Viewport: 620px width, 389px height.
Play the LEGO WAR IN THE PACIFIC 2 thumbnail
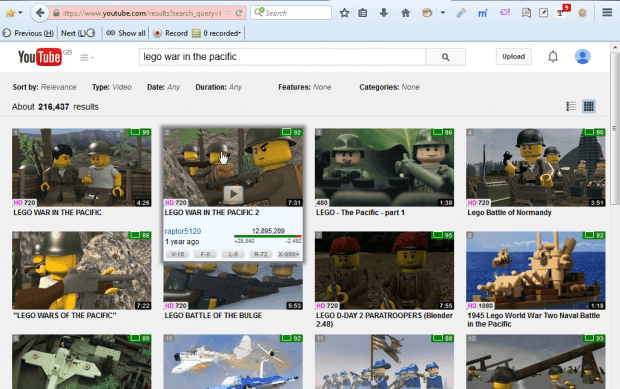pos(233,167)
